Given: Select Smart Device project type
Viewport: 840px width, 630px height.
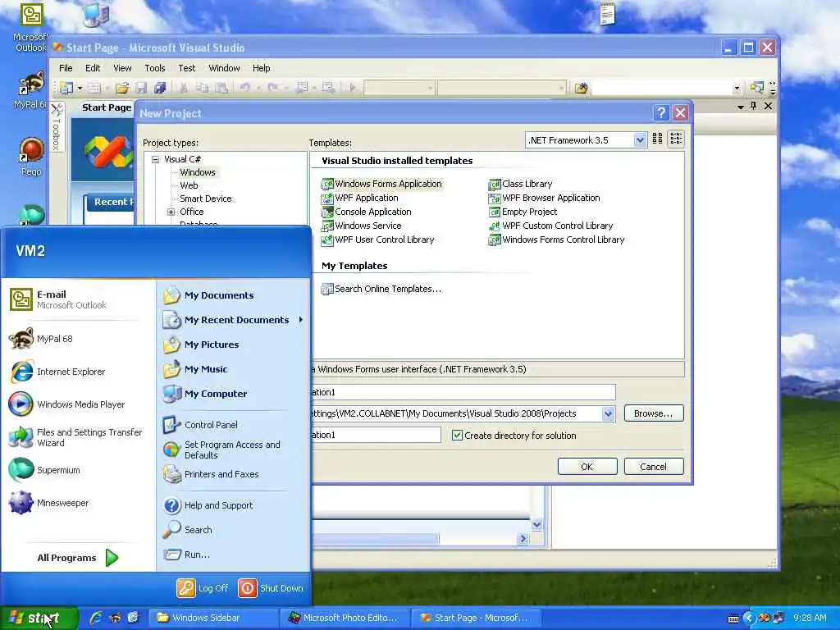Looking at the screenshot, I should (x=206, y=199).
